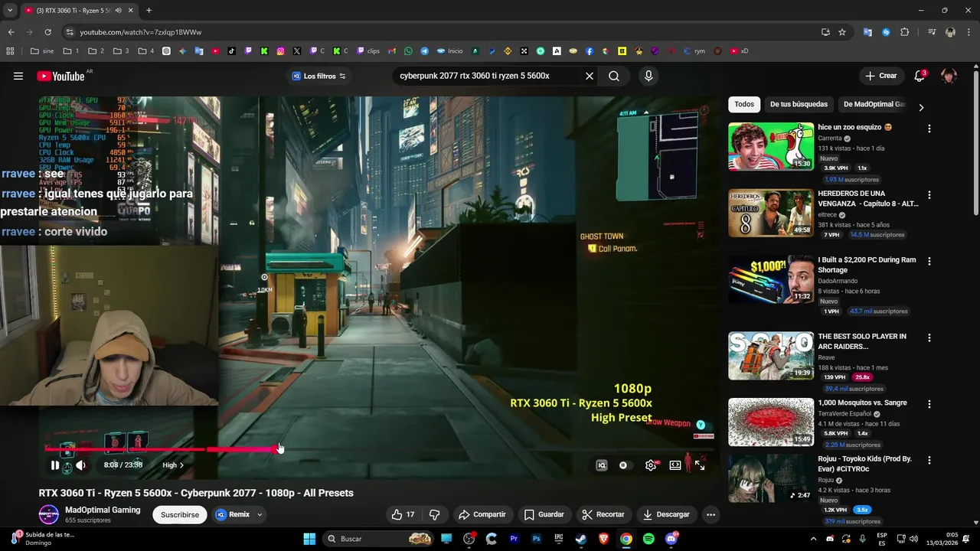Open the YouTube guide hamburger menu
The height and width of the screenshot is (551, 980).
[18, 76]
